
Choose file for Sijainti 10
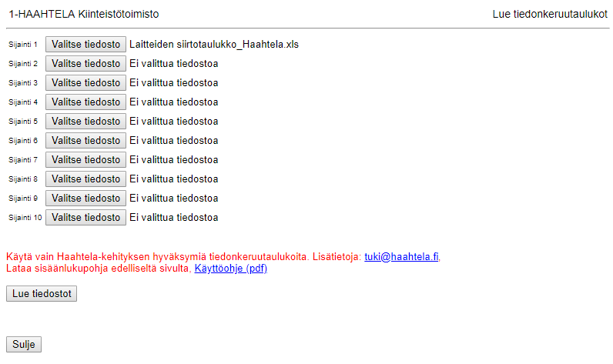pyautogui.click(x=85, y=218)
